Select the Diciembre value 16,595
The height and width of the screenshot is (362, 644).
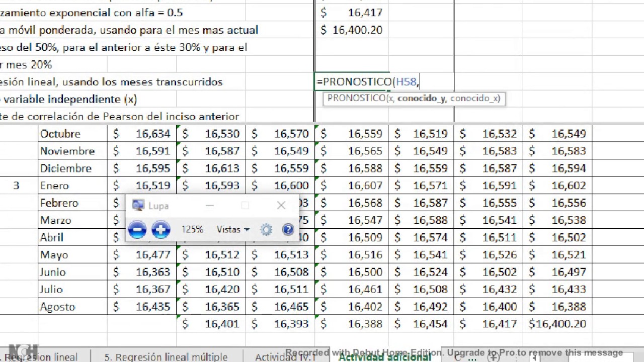pos(142,168)
